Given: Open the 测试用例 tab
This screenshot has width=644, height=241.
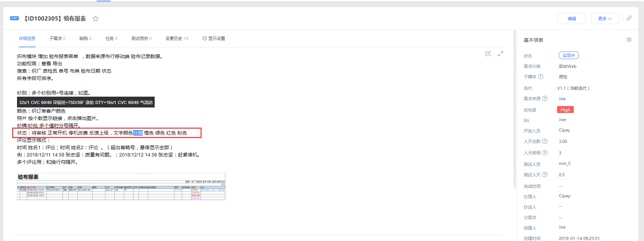Looking at the screenshot, I should coord(141,38).
